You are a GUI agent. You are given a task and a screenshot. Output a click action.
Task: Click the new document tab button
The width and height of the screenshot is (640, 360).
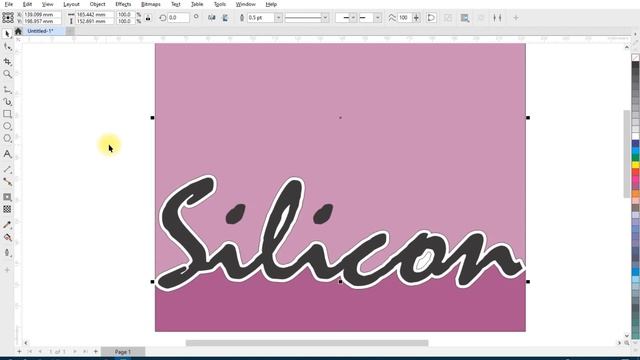pos(70,31)
